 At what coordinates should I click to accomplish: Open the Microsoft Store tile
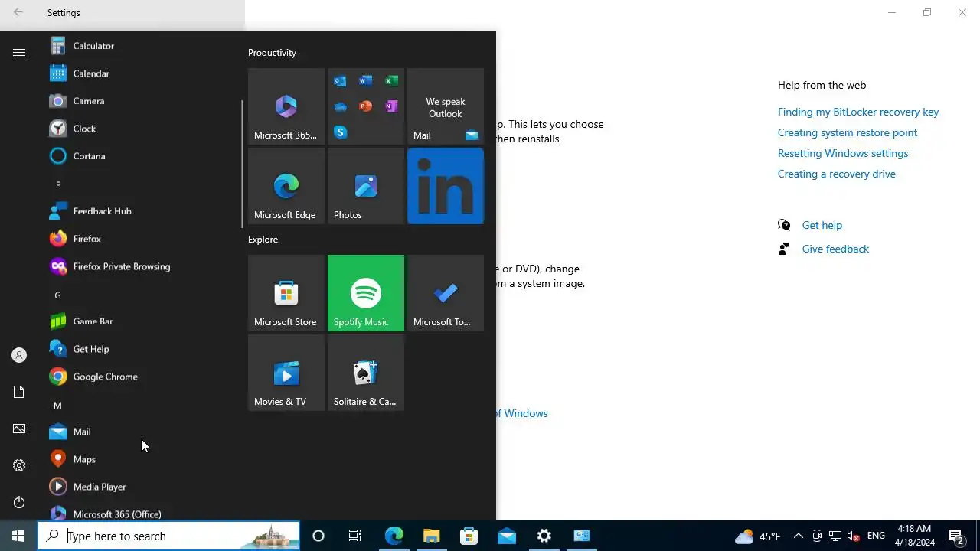[286, 293]
